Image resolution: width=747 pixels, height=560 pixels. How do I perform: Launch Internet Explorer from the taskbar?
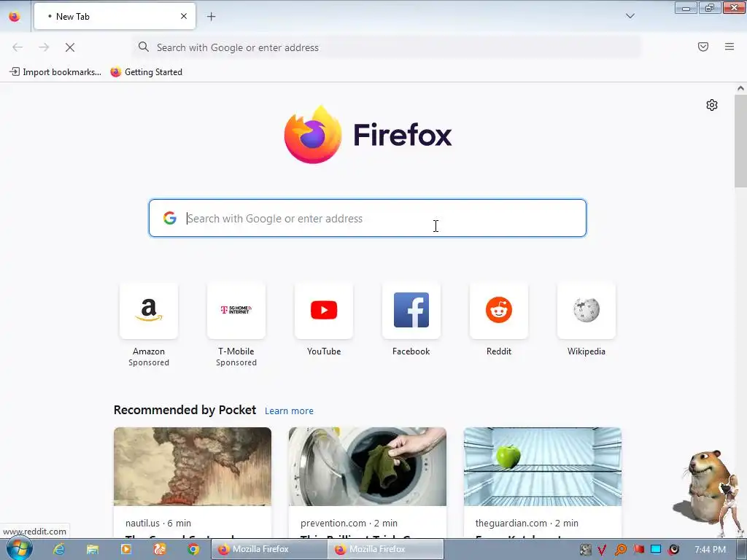click(x=59, y=549)
